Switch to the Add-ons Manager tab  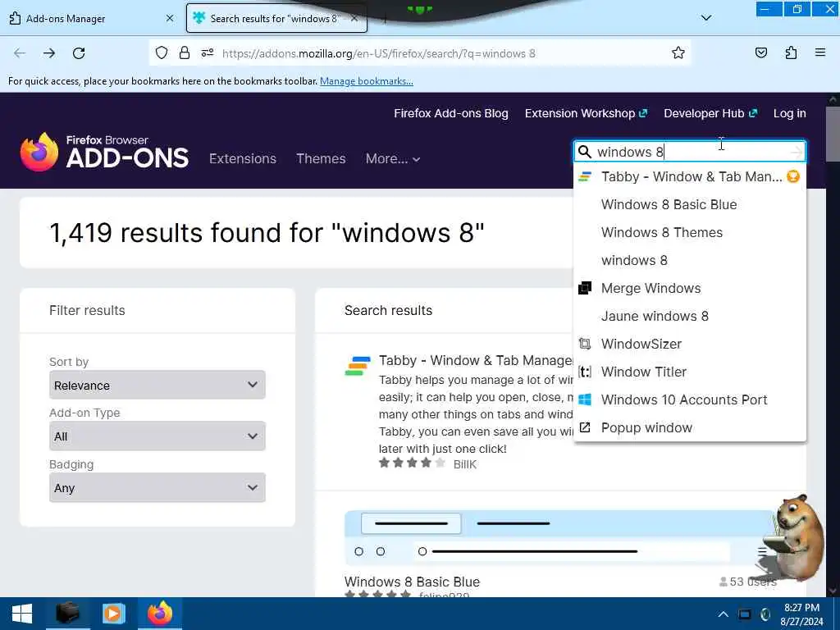click(x=92, y=18)
